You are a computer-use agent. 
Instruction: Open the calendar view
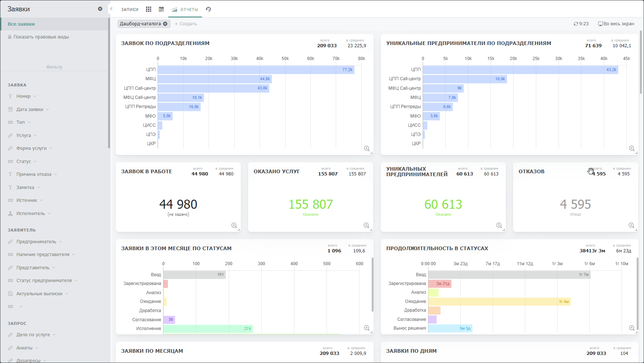[161, 9]
